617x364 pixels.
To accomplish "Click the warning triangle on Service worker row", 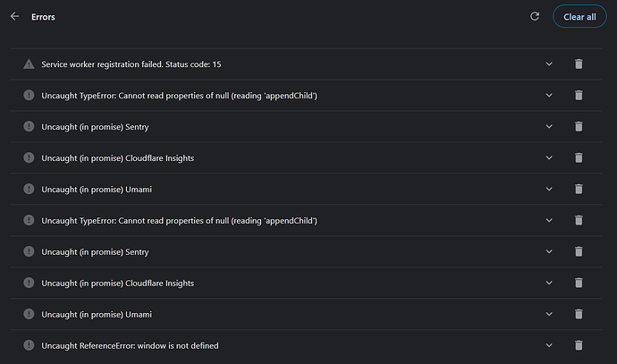I will point(29,64).
